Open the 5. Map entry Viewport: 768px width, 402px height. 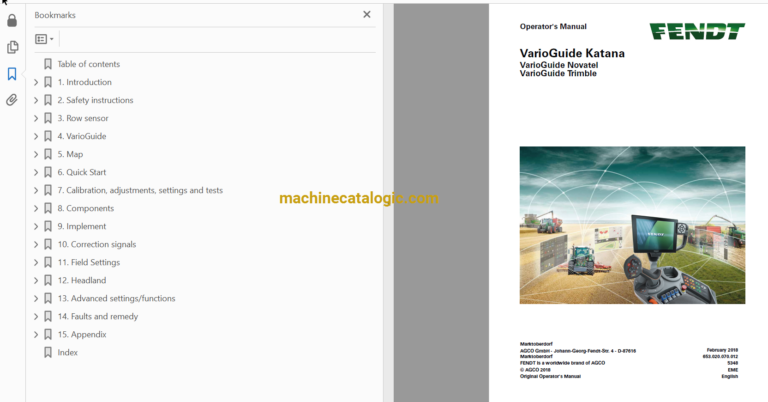(x=70, y=154)
